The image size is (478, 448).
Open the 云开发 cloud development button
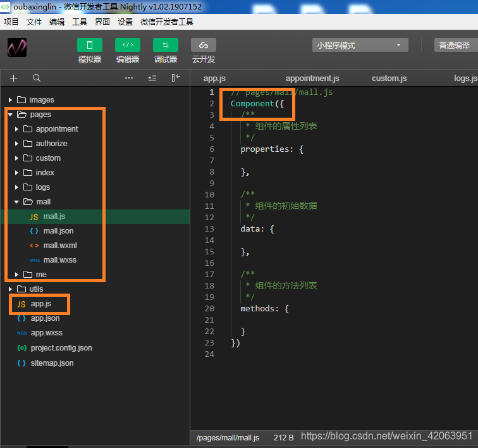204,45
